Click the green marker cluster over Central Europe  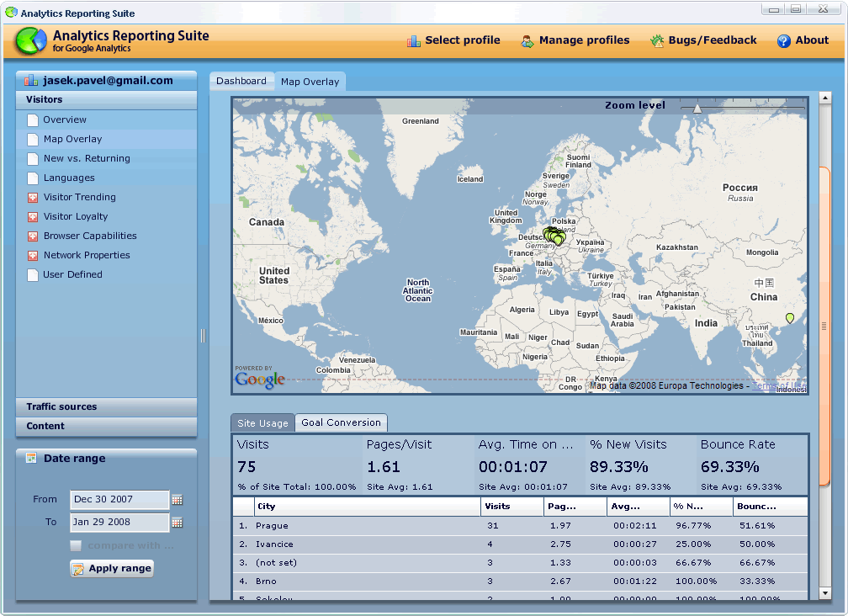click(x=554, y=236)
